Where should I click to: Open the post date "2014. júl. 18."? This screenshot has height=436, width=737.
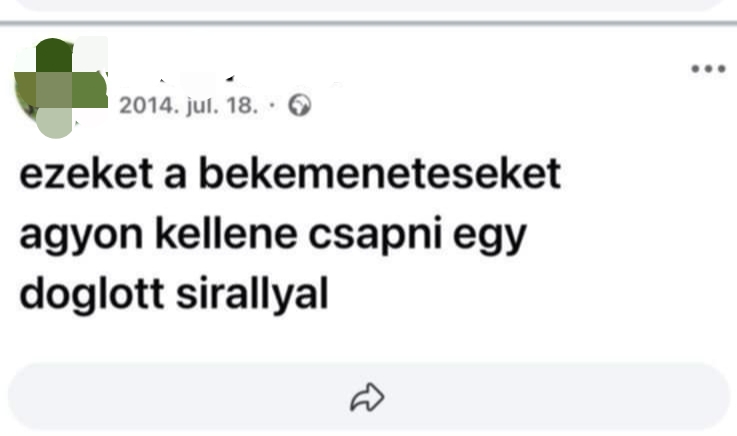pos(200,104)
